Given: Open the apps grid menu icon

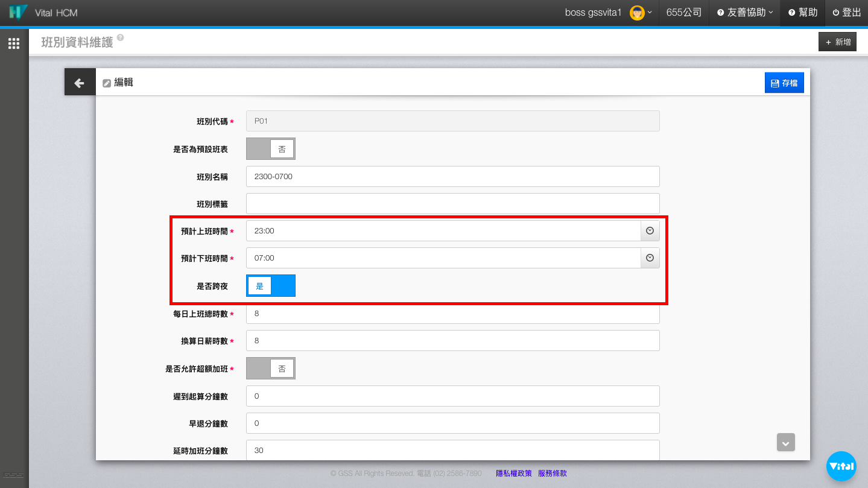Looking at the screenshot, I should [14, 43].
